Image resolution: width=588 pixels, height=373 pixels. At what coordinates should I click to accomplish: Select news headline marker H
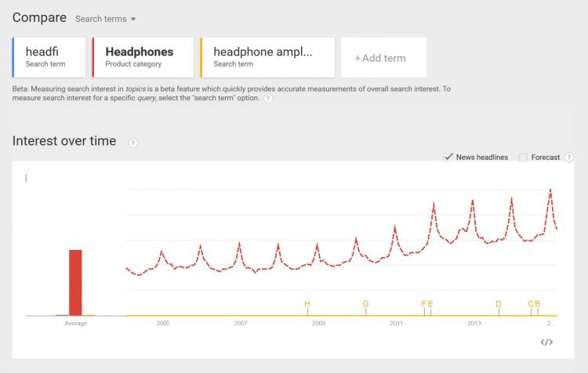307,303
